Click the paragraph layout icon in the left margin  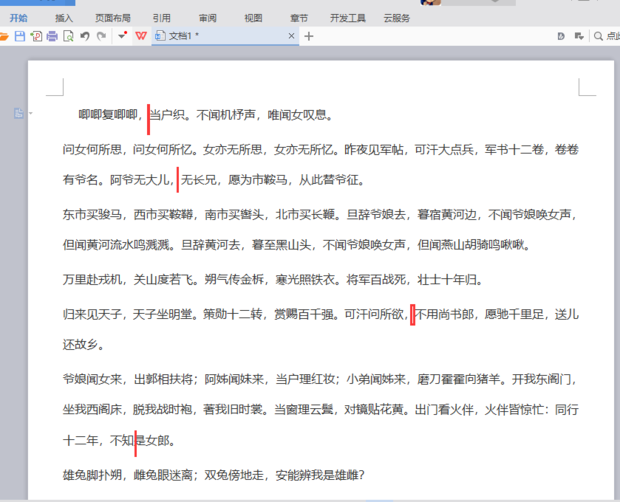tap(19, 113)
